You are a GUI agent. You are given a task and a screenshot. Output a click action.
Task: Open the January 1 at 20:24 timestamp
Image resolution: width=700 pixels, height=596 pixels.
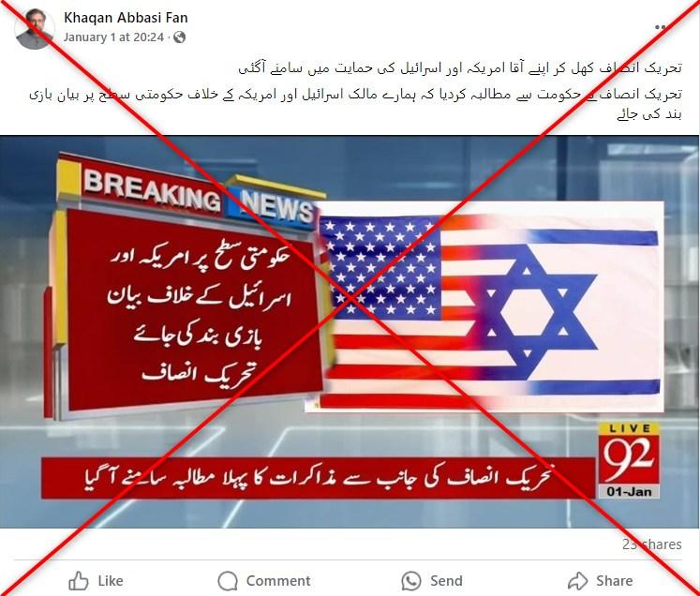coord(113,37)
